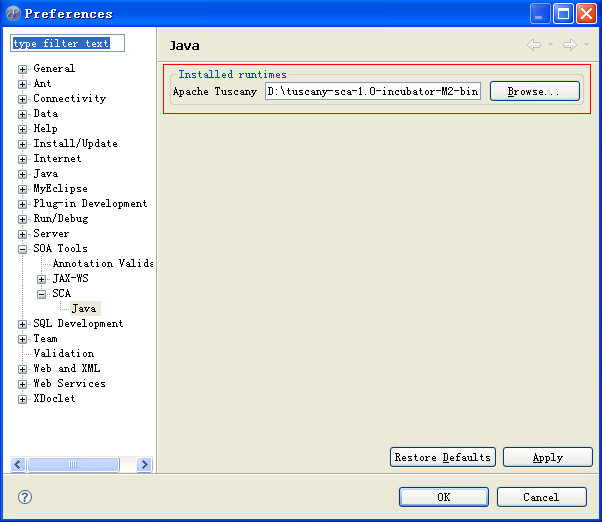
Task: Go back with the left arrow icon
Action: tap(534, 45)
